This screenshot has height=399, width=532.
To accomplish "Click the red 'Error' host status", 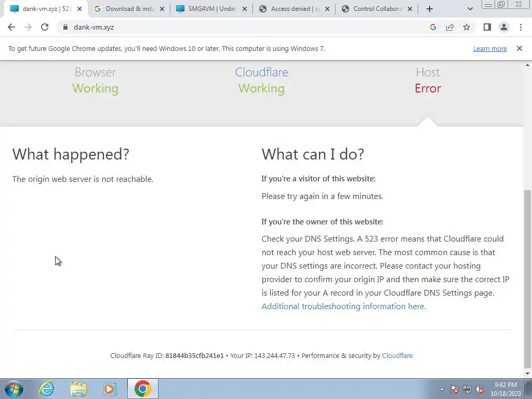I will [x=428, y=88].
